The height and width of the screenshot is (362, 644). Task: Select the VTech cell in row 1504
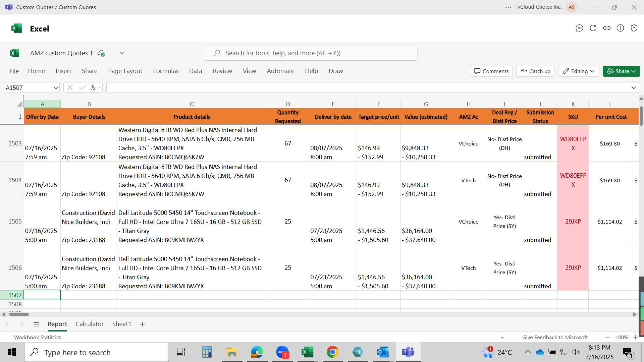click(468, 180)
